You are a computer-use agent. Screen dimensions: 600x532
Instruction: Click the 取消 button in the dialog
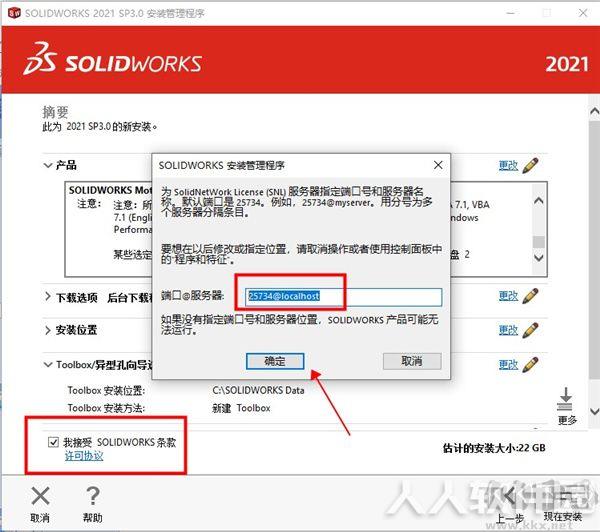pos(412,361)
